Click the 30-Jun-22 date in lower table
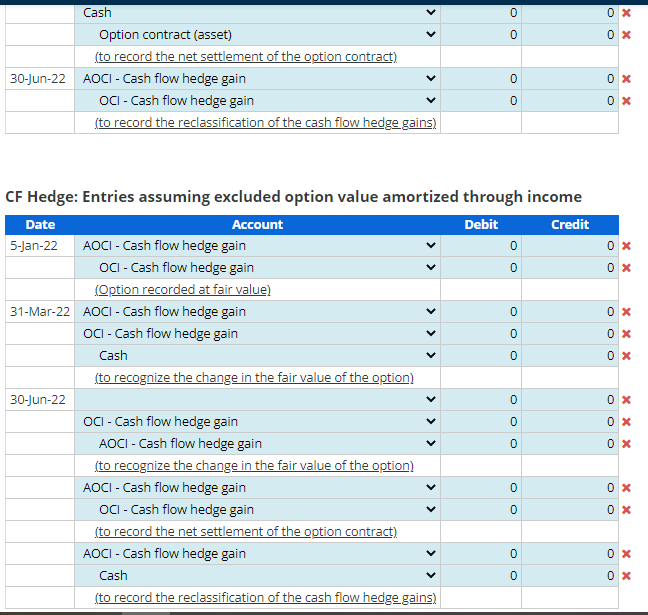 pos(38,400)
